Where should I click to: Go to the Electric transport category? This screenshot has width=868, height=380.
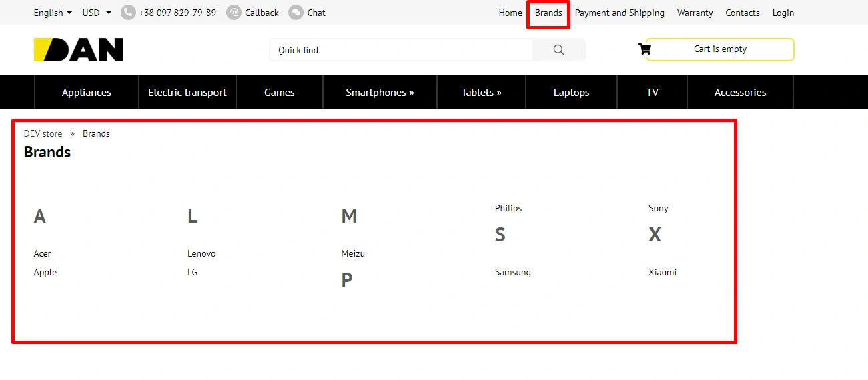click(187, 93)
